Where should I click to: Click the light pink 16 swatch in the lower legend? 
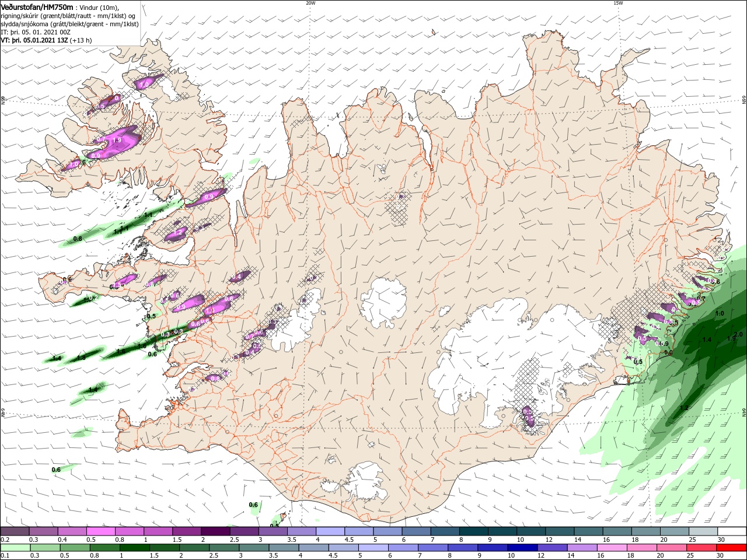pyautogui.click(x=612, y=548)
